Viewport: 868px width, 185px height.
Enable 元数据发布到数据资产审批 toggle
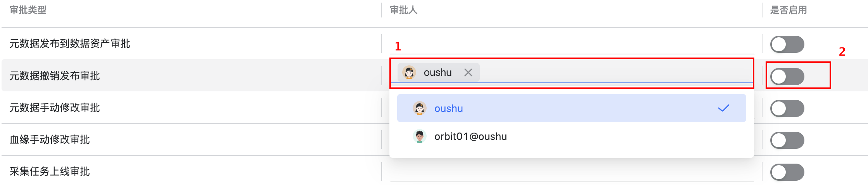tap(787, 44)
